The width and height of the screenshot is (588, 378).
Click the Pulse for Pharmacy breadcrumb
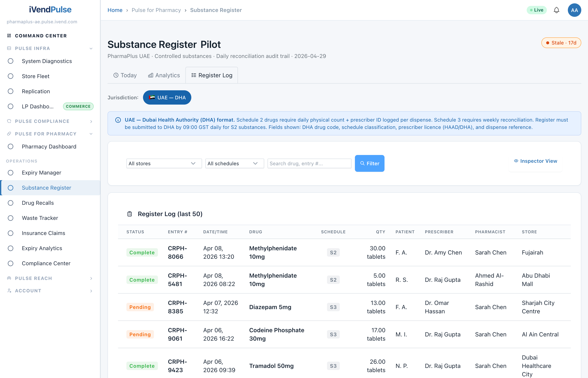pos(156,10)
